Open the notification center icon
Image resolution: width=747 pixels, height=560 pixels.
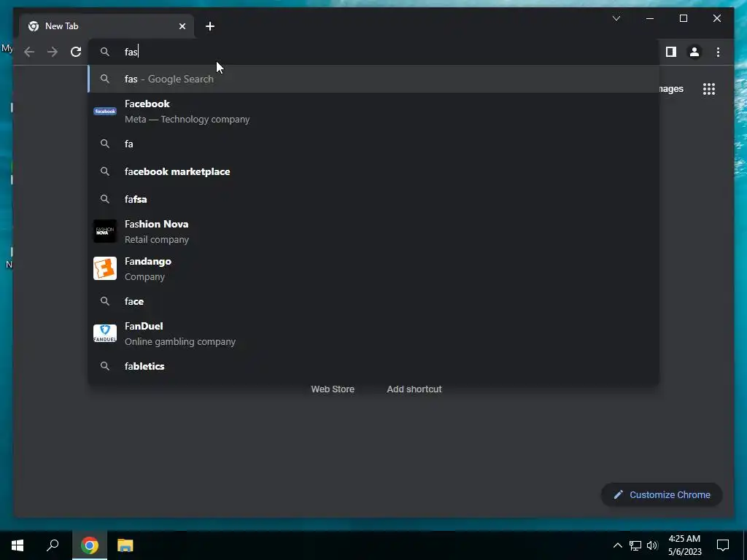click(723, 545)
